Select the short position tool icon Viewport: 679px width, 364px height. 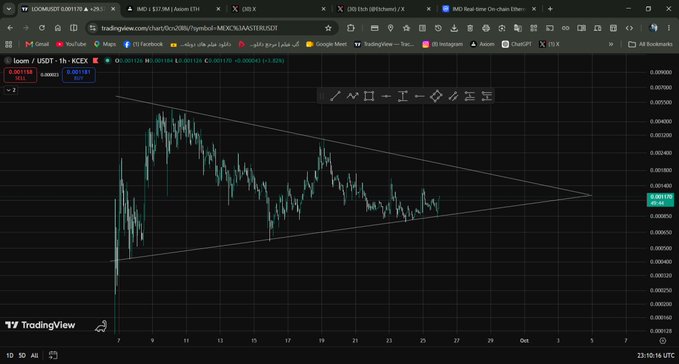pos(487,96)
